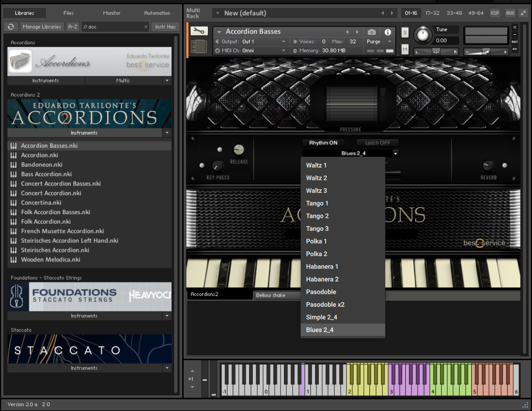Viewport: 532px width, 411px height.
Task: Click the AUX button in rack header
Action: tap(510, 13)
